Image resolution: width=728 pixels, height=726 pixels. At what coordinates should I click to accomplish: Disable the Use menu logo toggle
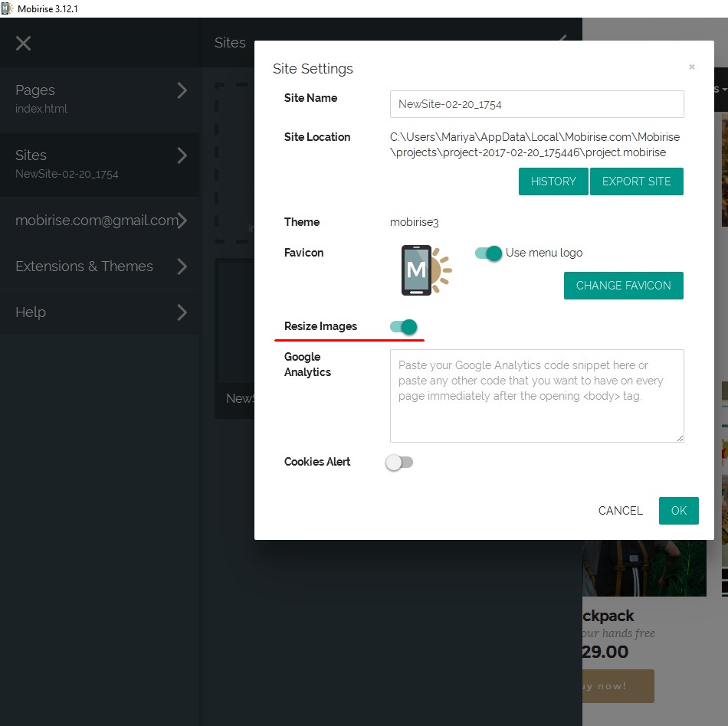point(490,253)
